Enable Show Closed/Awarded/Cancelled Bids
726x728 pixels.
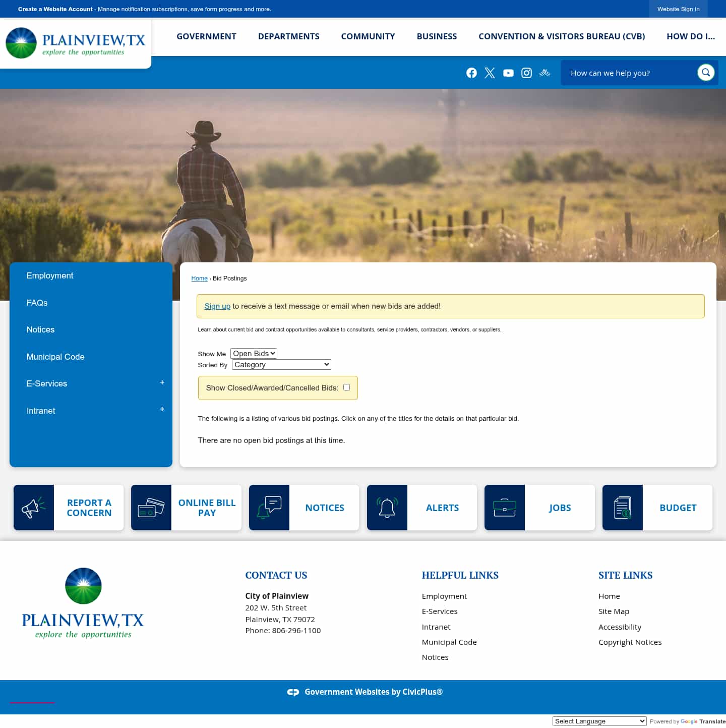346,387
